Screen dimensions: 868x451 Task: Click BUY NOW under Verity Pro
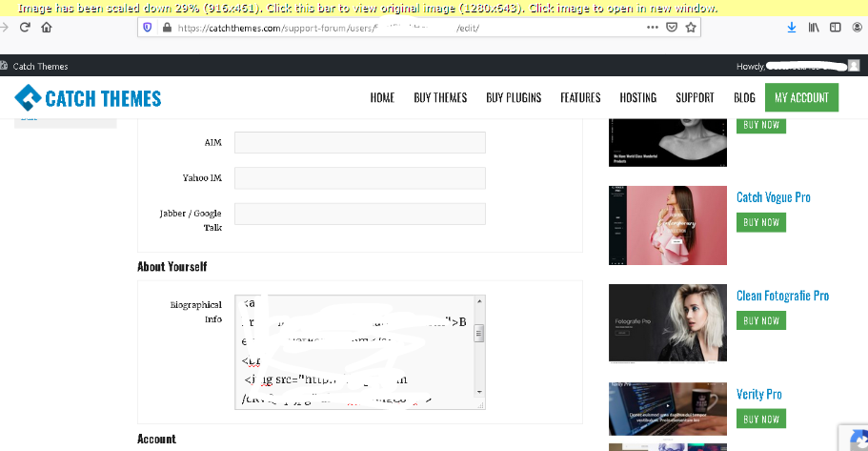coord(761,419)
